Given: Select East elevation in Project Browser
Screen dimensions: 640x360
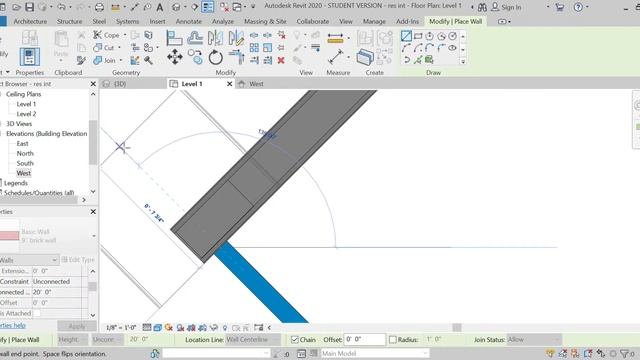Looking at the screenshot, I should pyautogui.click(x=22, y=144).
